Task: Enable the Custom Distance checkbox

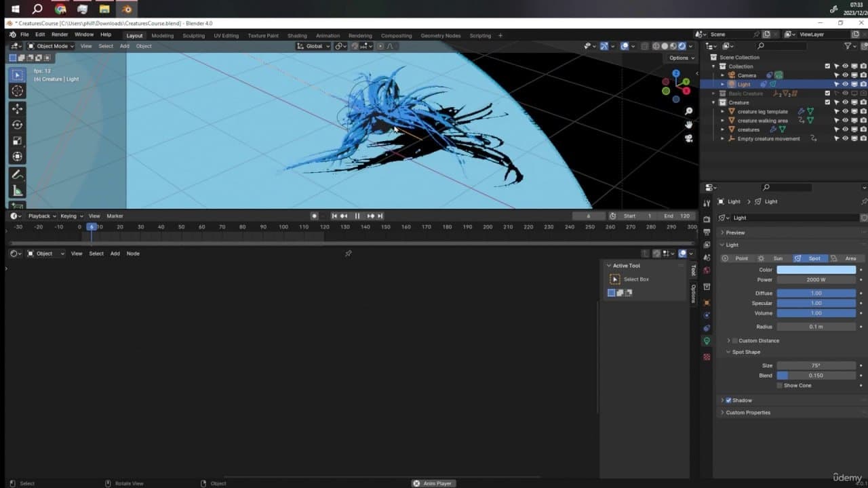Action: point(734,341)
